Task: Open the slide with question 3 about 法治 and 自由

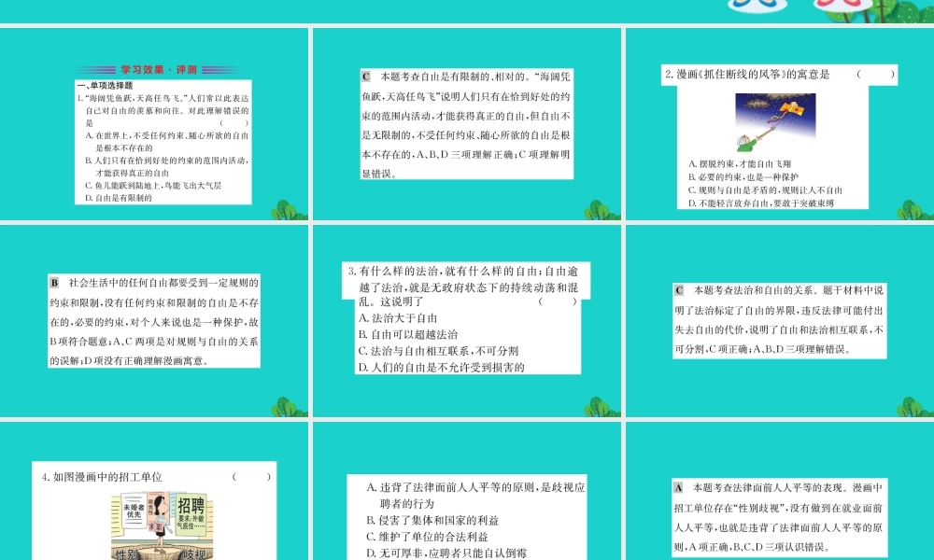Action: point(467,321)
